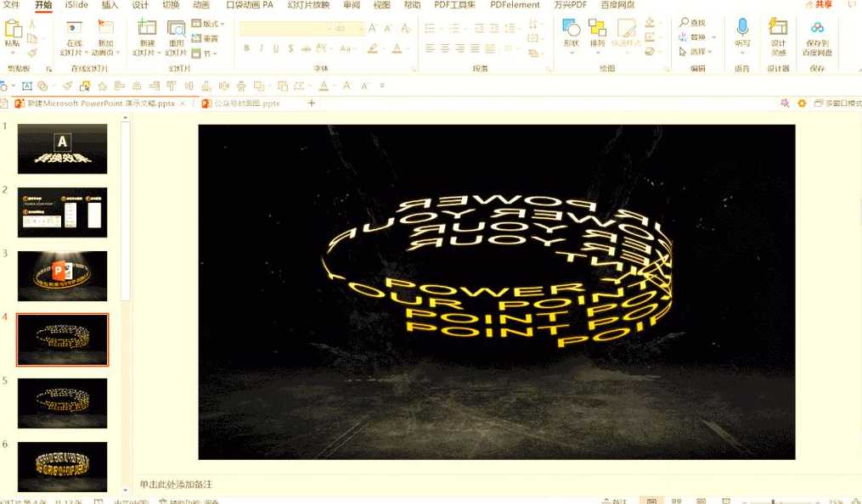The height and width of the screenshot is (504, 862).
Task: Select slide 6 thumbnail
Action: pos(62,467)
